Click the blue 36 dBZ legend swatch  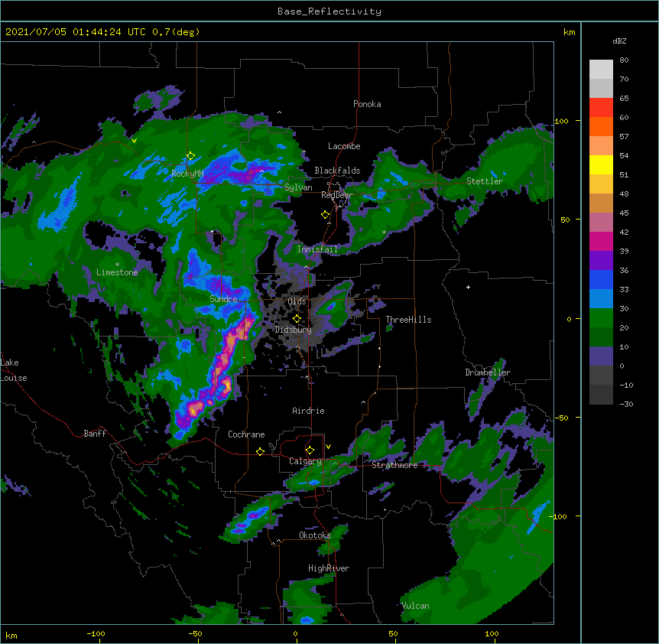[x=601, y=279]
